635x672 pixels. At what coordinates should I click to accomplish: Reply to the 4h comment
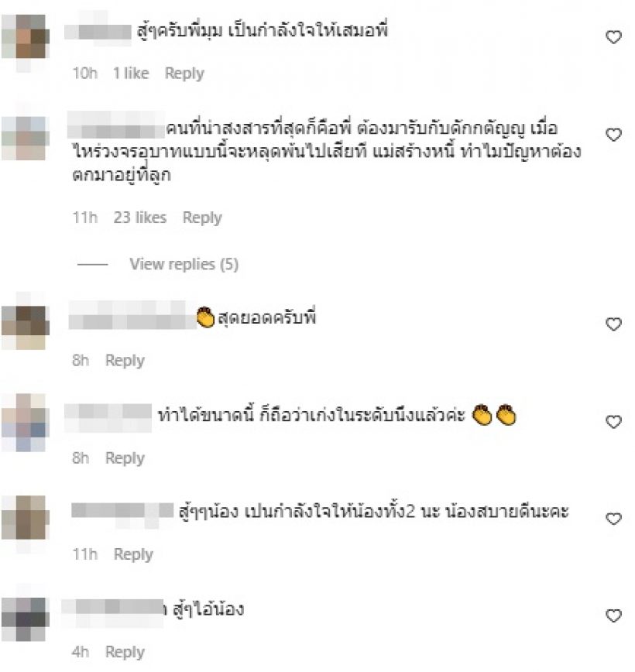point(125,653)
